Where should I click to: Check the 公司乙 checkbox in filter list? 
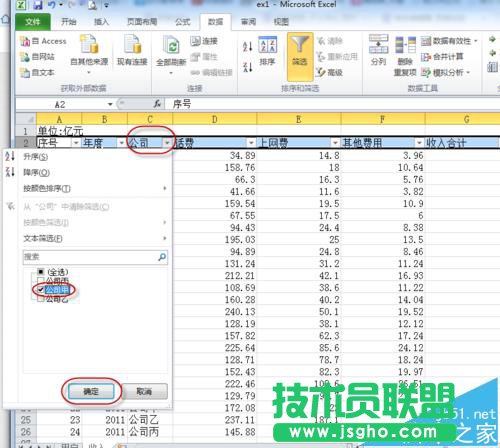click(41, 299)
